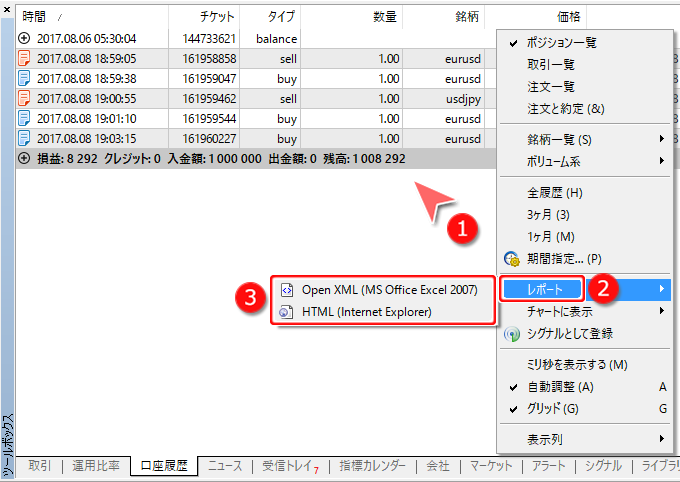This screenshot has width=680, height=482.
Task: Select 取引一覧 in context menu
Action: point(585,65)
